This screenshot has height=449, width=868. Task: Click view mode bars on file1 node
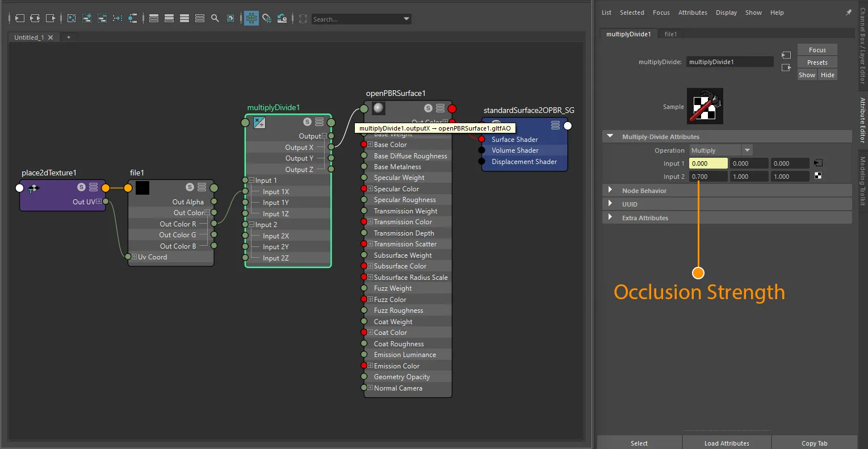click(x=202, y=187)
